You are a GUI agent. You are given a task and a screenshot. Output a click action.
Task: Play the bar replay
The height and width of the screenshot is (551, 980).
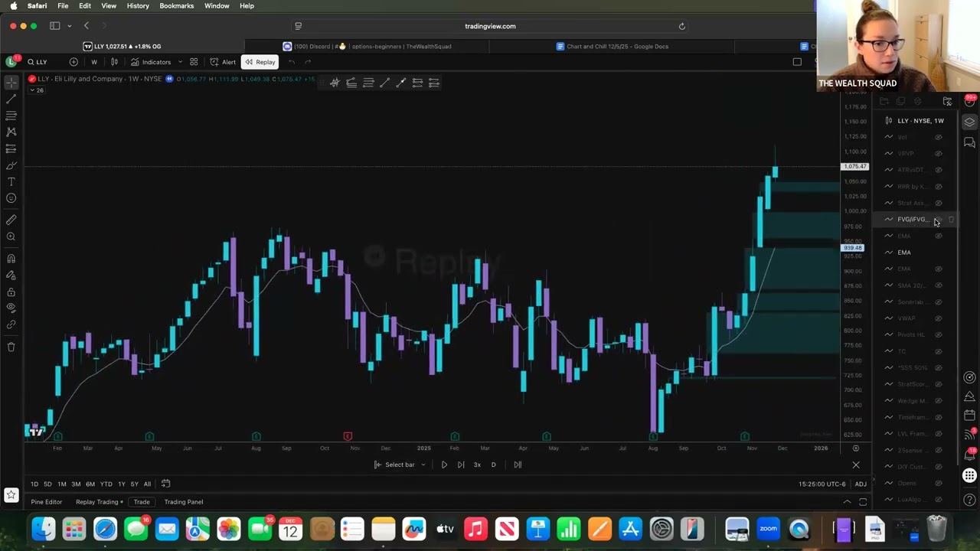click(x=444, y=465)
